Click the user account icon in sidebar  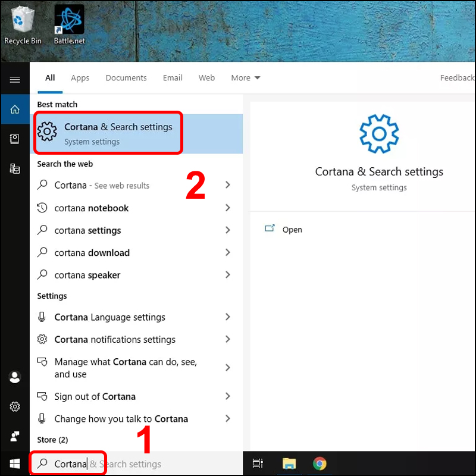[14, 377]
